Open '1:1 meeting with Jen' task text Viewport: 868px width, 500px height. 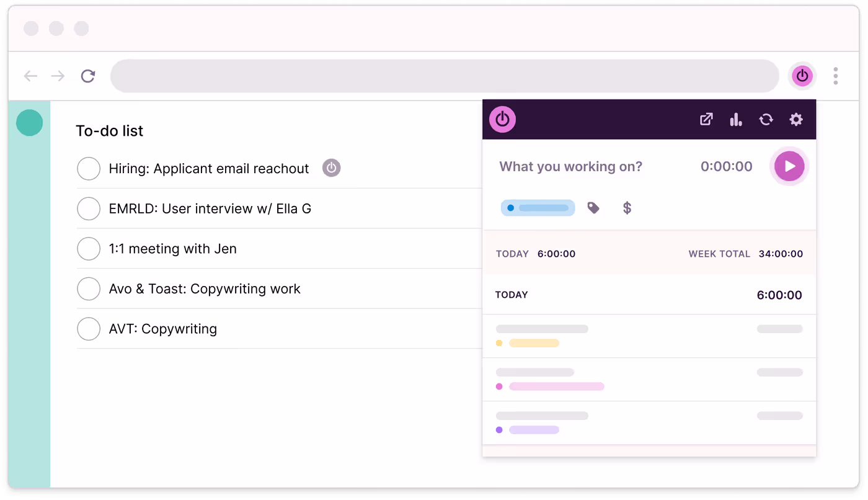tap(173, 249)
